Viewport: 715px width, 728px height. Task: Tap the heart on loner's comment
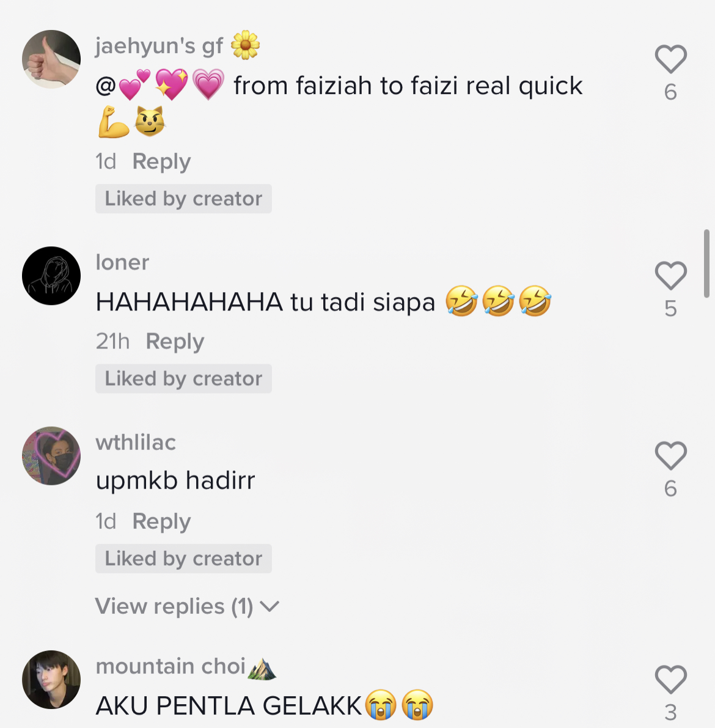click(x=670, y=275)
